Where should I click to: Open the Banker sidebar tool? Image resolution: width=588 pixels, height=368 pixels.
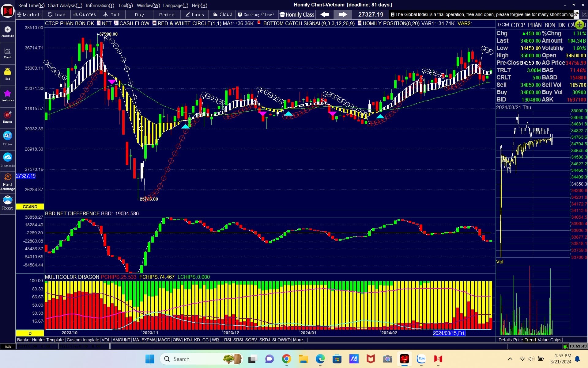point(8,117)
